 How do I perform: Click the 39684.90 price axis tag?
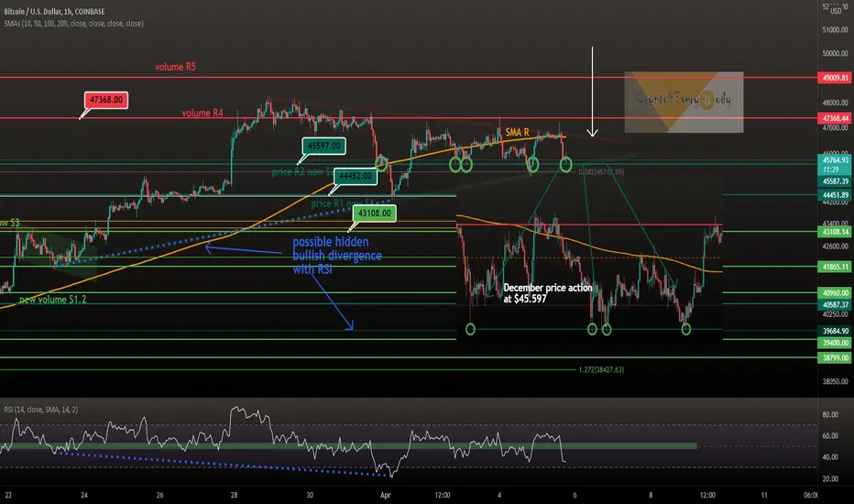pos(836,332)
